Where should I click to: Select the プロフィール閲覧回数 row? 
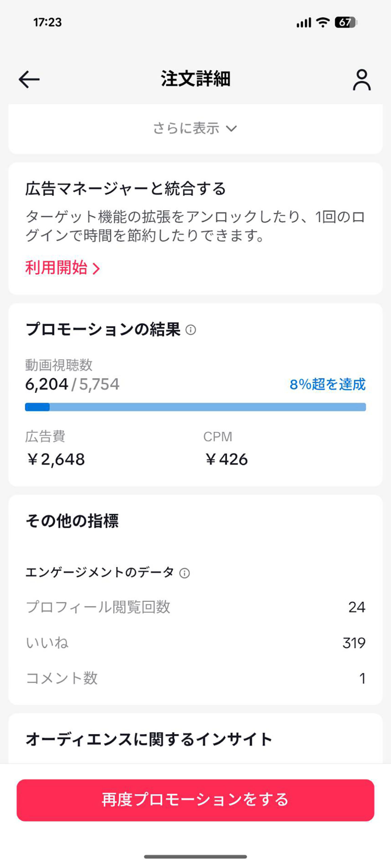click(195, 607)
